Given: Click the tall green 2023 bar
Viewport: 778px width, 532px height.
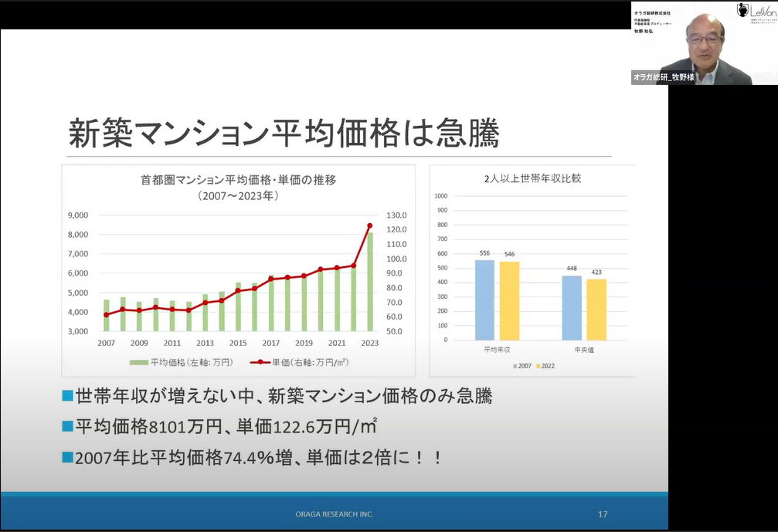Looking at the screenshot, I should [369, 282].
